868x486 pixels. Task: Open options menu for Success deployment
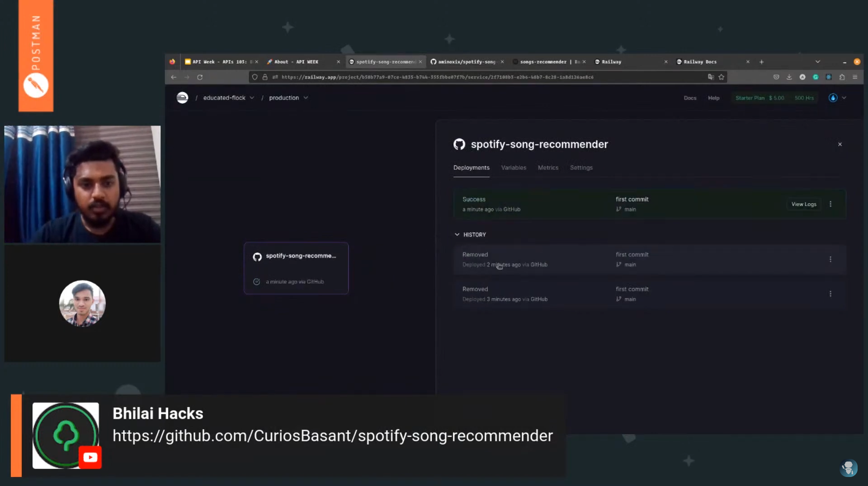[830, 204]
